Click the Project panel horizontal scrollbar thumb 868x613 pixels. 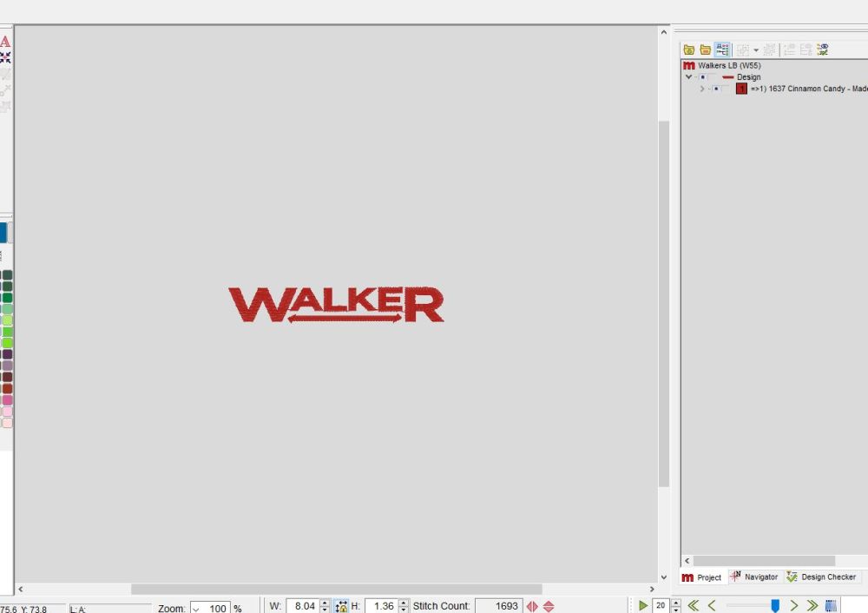(x=764, y=561)
